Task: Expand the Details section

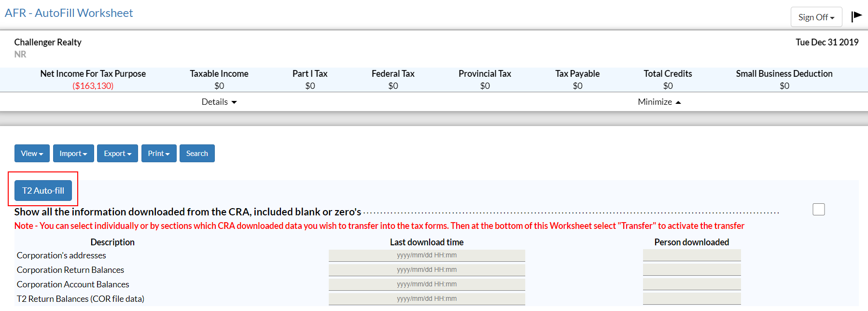Action: pos(219,102)
